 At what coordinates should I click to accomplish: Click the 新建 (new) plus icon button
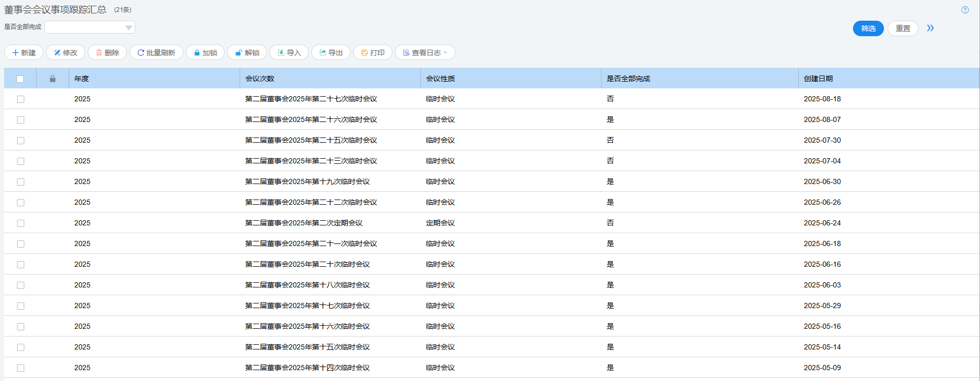tap(24, 53)
